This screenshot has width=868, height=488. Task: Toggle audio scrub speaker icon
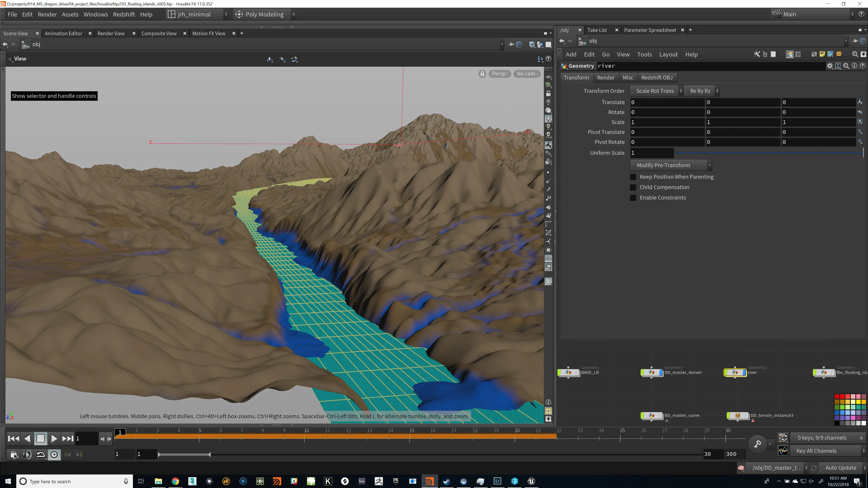click(27, 455)
